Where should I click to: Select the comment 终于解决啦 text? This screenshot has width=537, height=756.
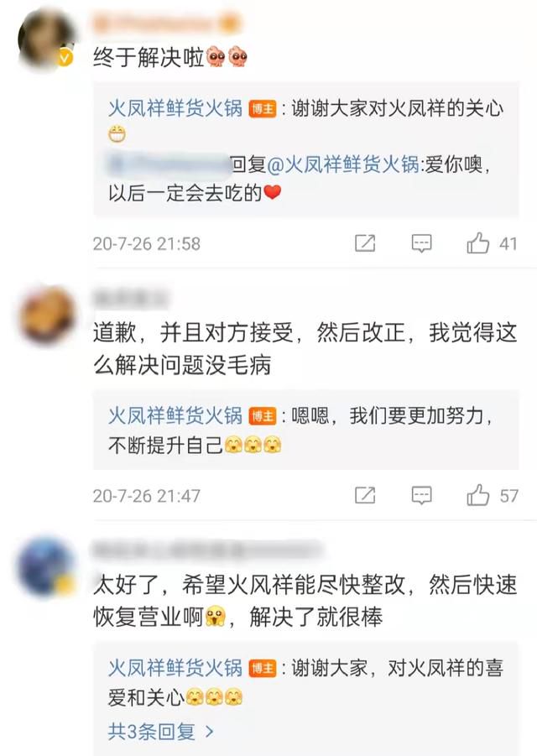[170, 57]
